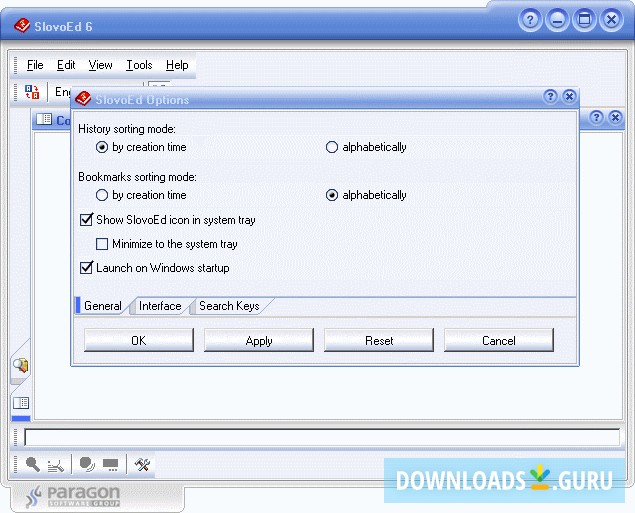Open the Edit menu

[66, 65]
